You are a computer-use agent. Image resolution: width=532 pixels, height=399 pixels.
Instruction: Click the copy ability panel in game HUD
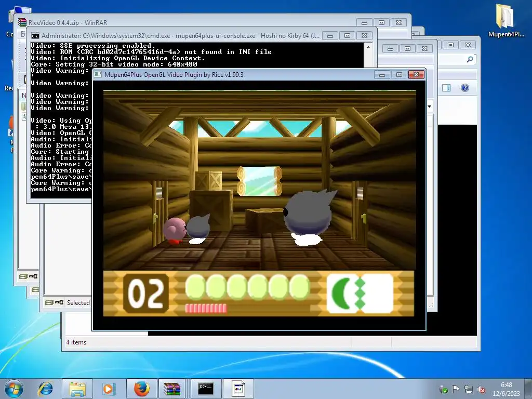pos(360,293)
